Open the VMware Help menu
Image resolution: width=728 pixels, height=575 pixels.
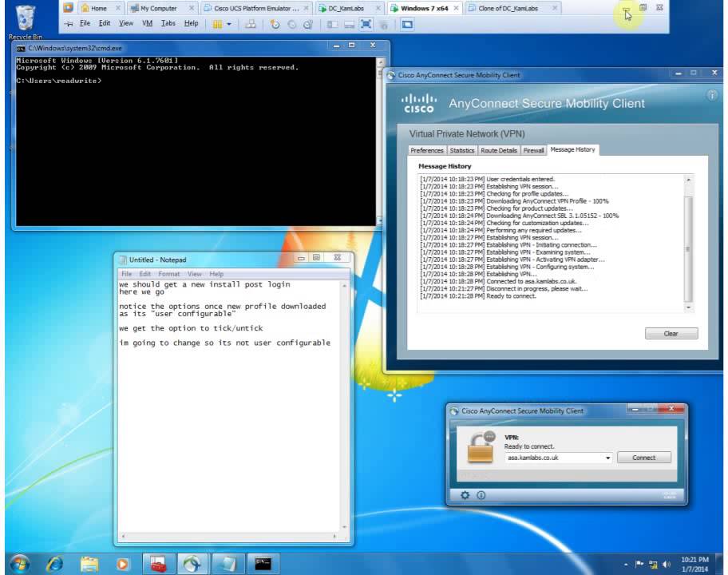[x=191, y=23]
